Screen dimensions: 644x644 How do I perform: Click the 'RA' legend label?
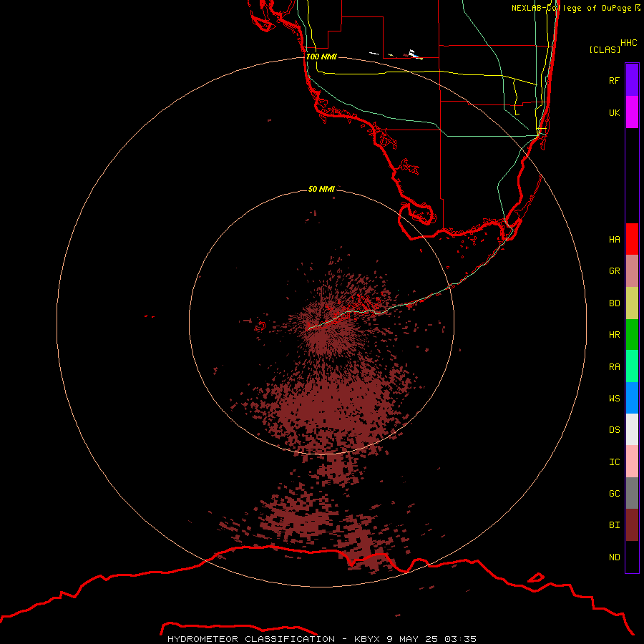point(615,367)
